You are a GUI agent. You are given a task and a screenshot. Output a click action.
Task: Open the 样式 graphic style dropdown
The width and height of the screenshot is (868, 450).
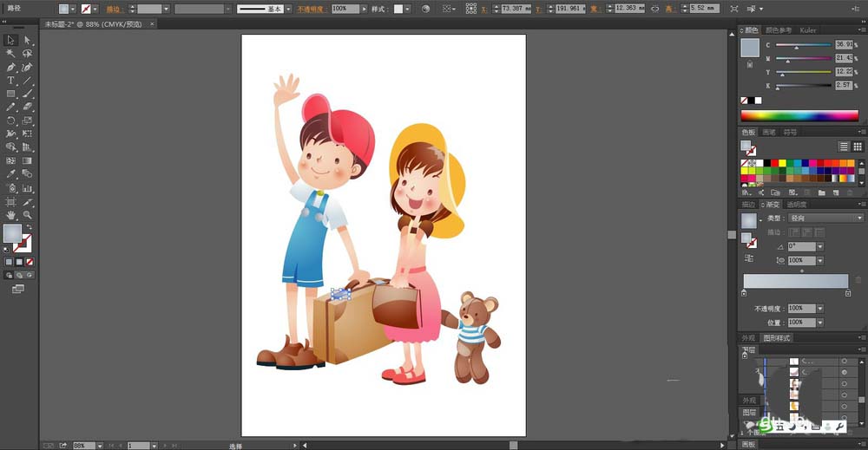point(407,9)
